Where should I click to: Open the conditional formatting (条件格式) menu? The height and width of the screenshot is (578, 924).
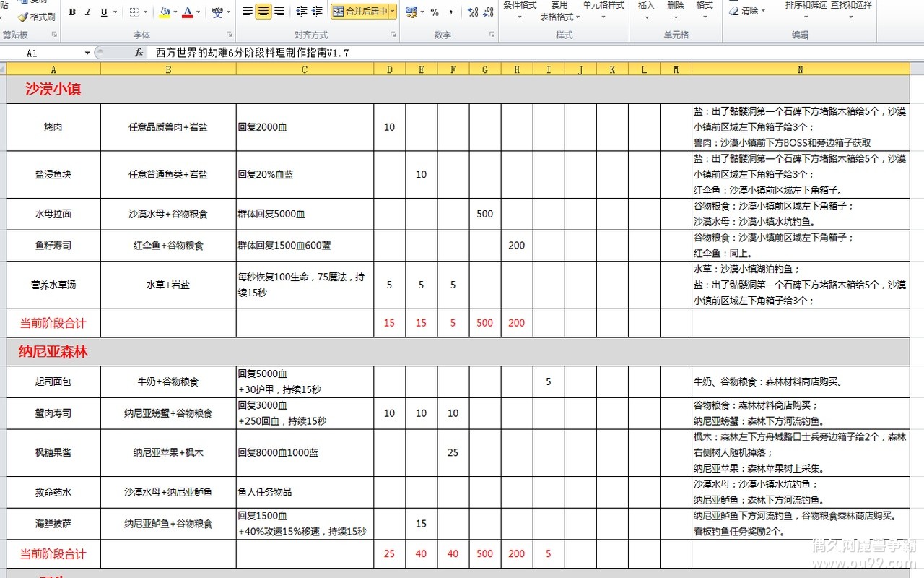pyautogui.click(x=520, y=5)
